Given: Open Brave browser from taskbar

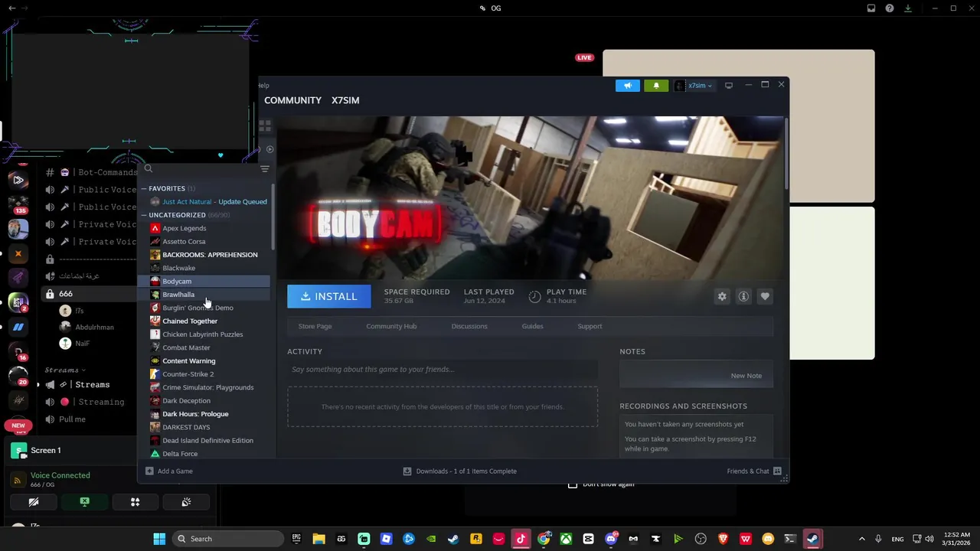Looking at the screenshot, I should tap(723, 539).
